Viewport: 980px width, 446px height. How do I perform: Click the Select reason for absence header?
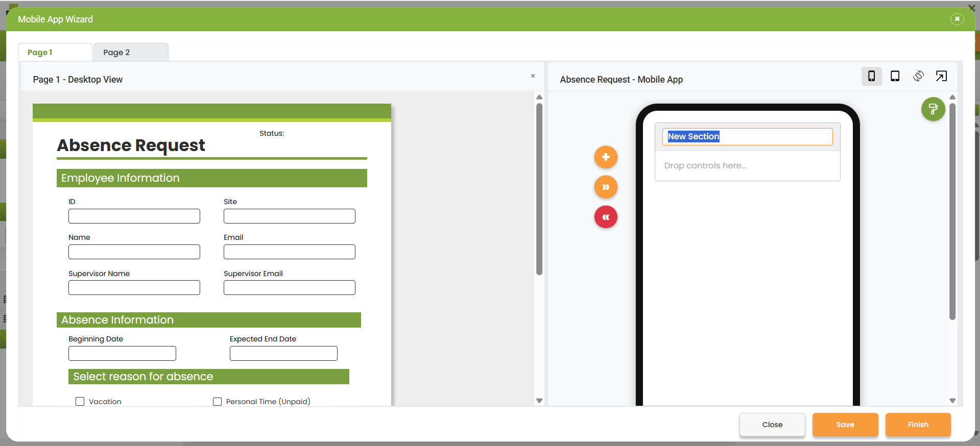coord(209,377)
